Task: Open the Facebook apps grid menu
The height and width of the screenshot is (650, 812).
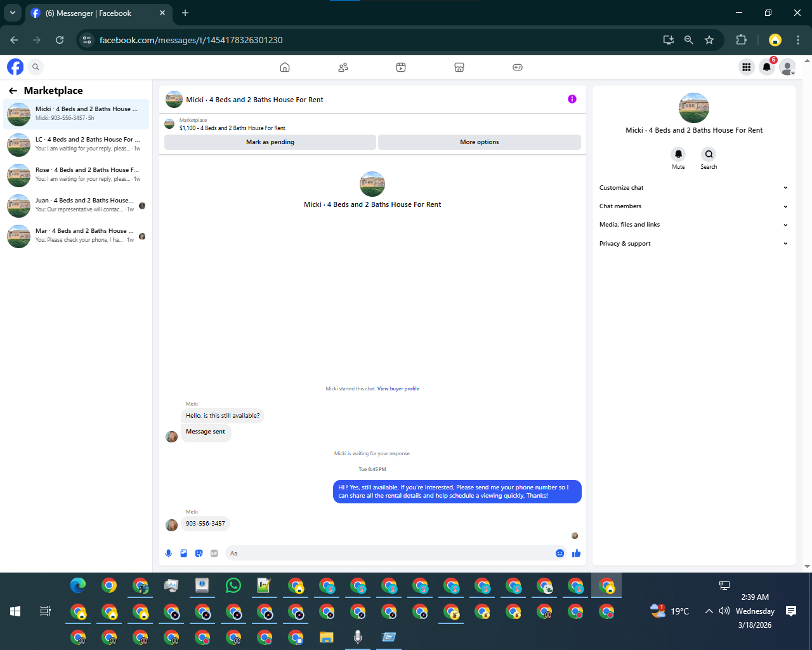Action: (x=747, y=67)
